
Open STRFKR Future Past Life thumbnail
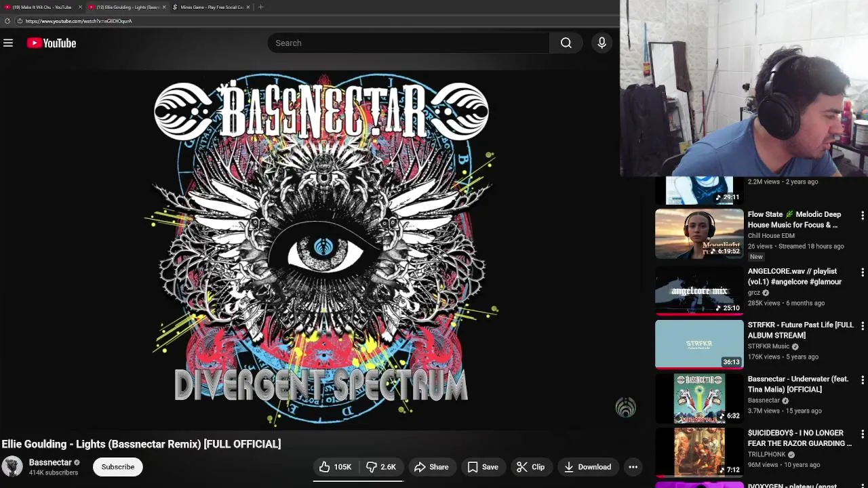click(699, 344)
